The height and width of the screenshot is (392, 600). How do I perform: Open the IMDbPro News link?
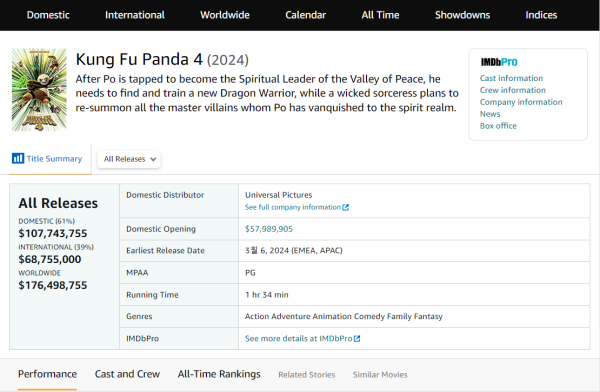click(x=490, y=114)
